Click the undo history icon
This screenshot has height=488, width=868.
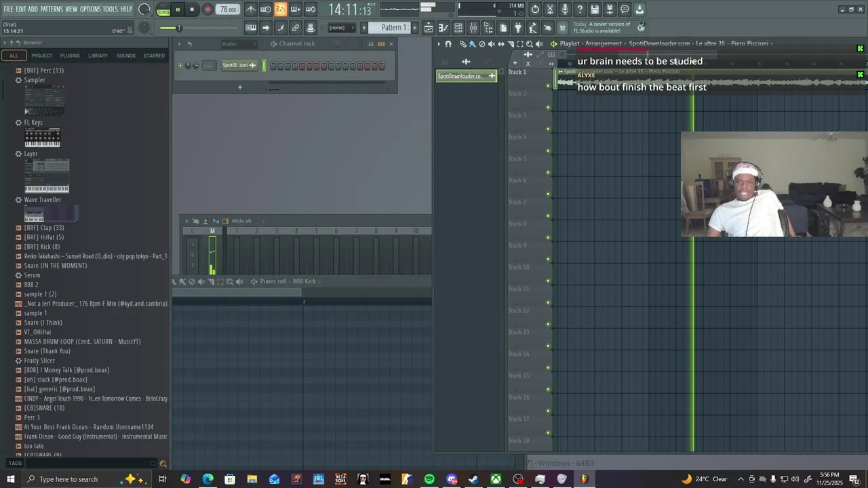point(535,9)
